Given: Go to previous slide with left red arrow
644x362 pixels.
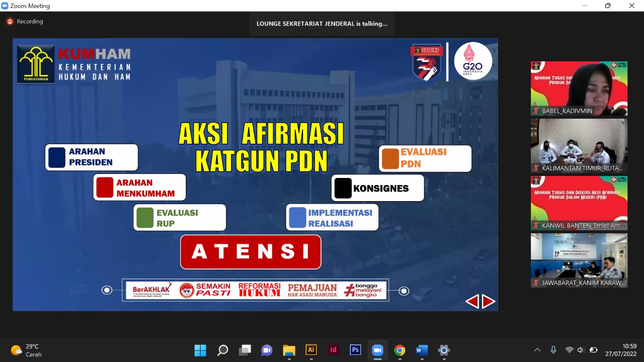Looking at the screenshot, I should click(x=472, y=301).
